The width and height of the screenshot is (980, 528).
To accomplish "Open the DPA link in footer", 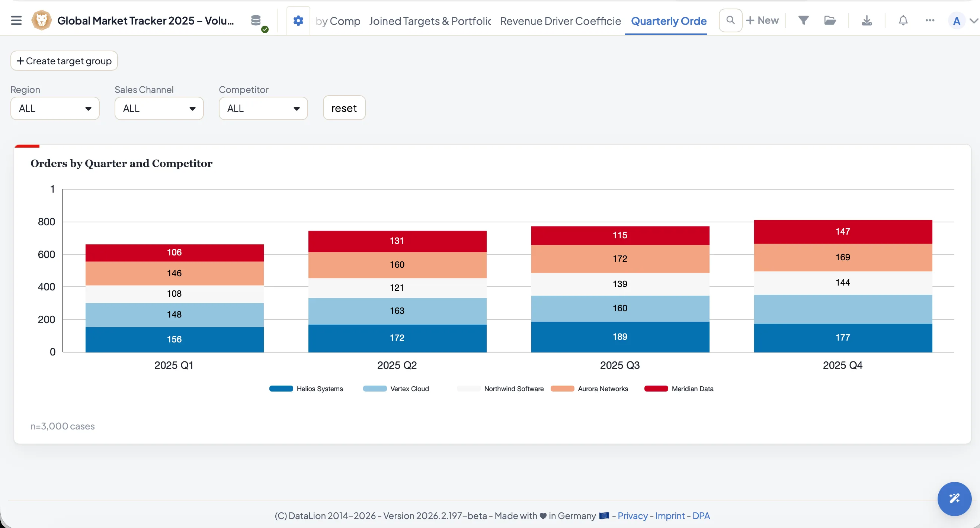I will click(701, 516).
